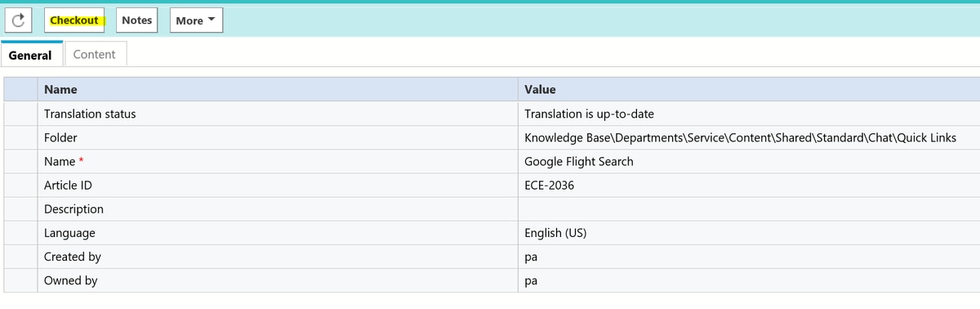Select the General tab
Image resolution: width=980 pixels, height=309 pixels.
pos(30,55)
